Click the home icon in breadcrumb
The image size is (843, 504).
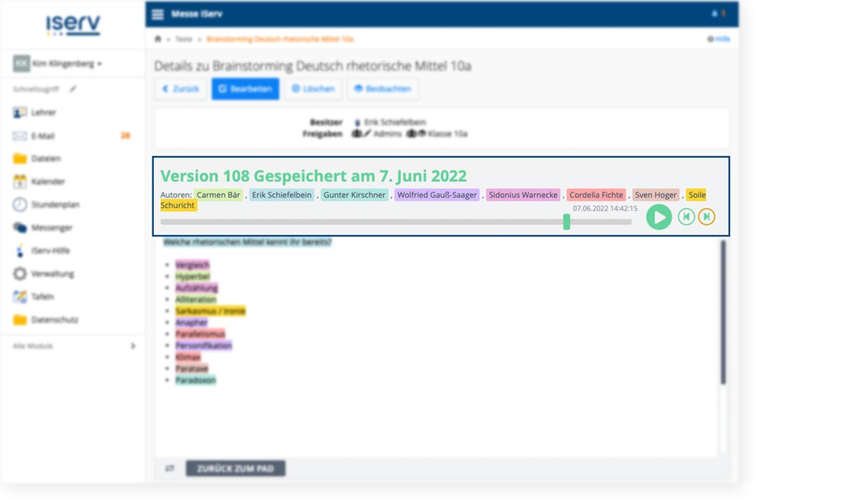click(158, 39)
